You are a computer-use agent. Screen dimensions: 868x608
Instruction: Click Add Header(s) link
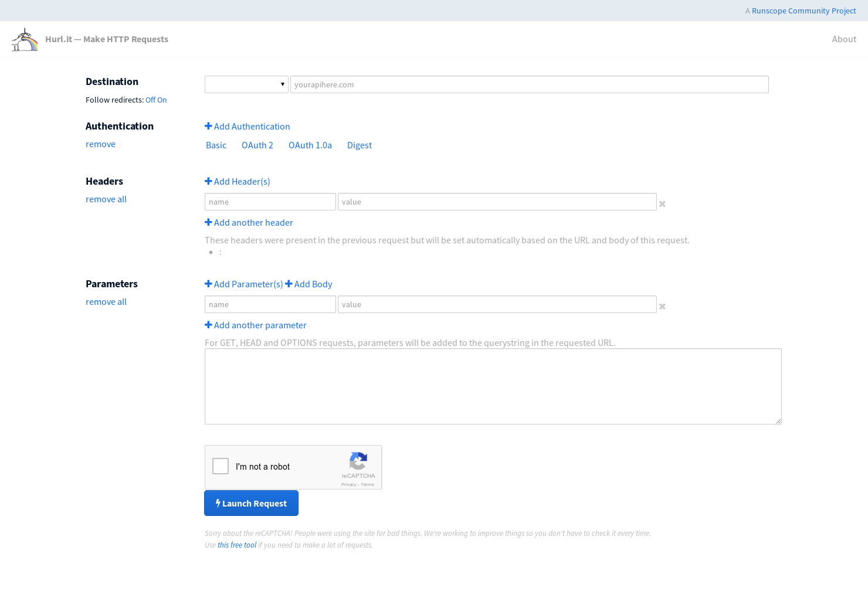[238, 182]
